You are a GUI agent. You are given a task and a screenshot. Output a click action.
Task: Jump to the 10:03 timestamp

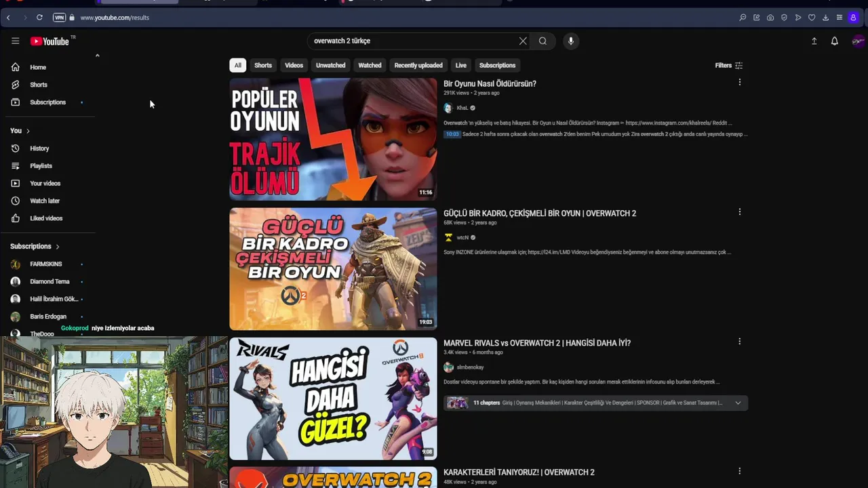click(452, 134)
